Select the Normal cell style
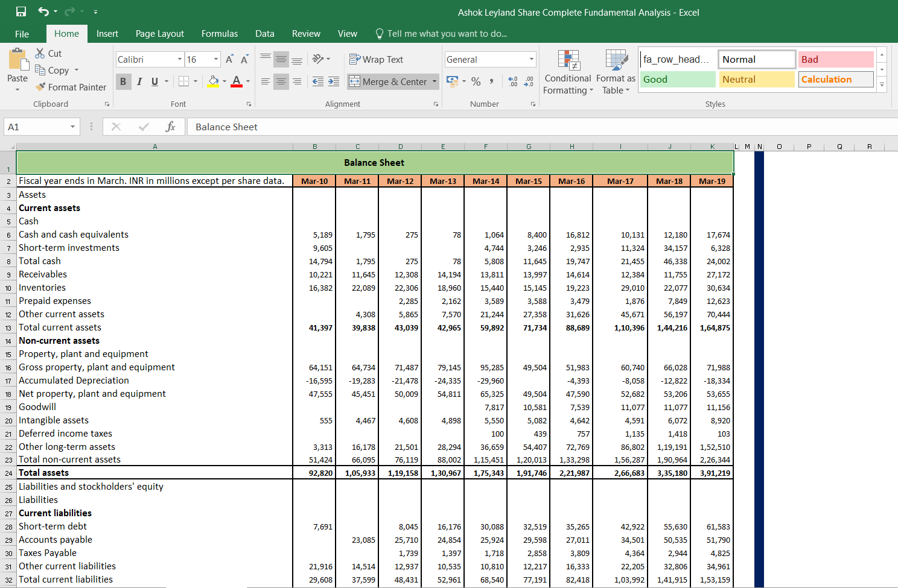The width and height of the screenshot is (898, 588). pos(757,59)
